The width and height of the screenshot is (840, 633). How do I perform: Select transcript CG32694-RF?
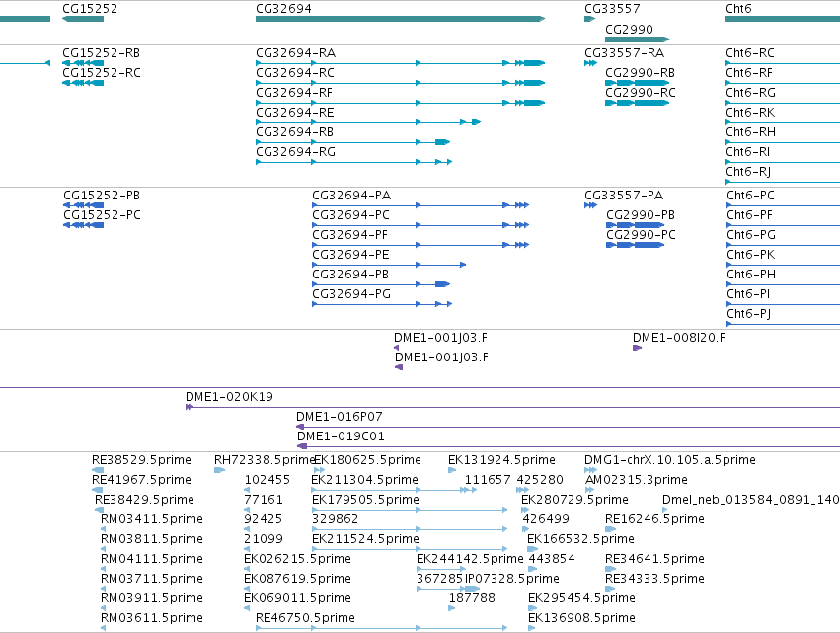294,93
